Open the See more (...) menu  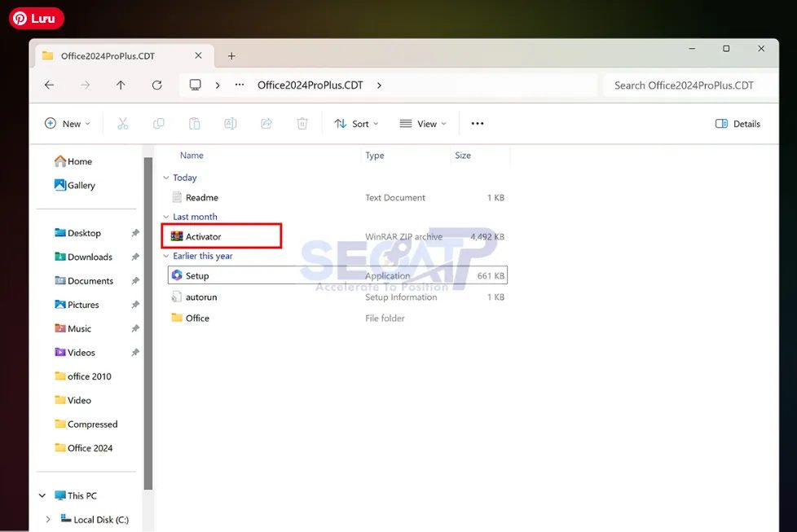coord(477,123)
